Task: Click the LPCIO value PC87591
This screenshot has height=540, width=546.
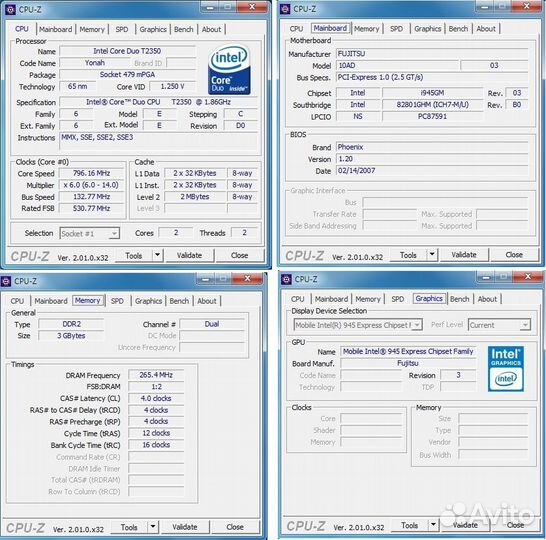Action: 432,117
